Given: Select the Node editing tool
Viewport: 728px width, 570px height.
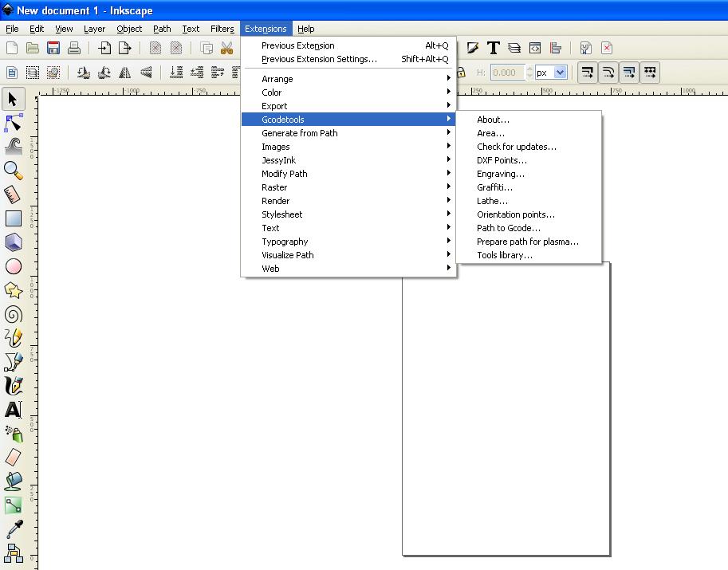Looking at the screenshot, I should tap(13, 123).
